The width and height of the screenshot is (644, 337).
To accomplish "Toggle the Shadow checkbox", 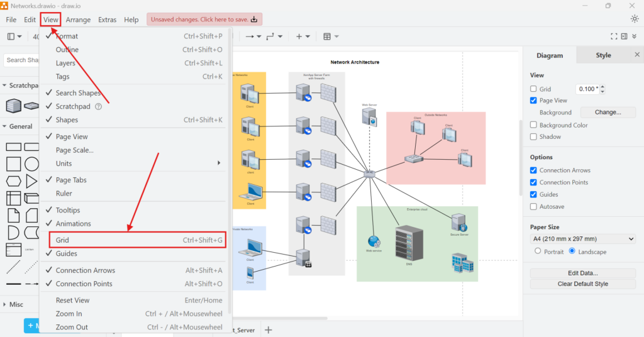I will 533,136.
